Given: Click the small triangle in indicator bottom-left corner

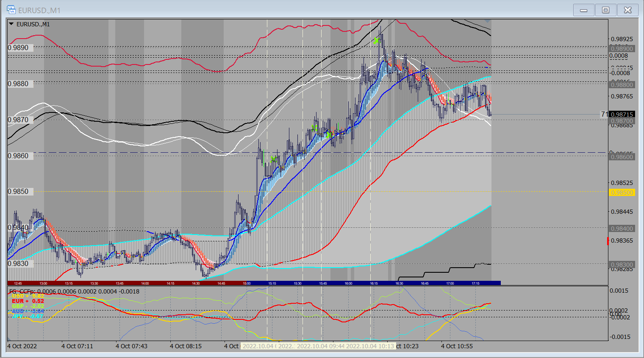Looking at the screenshot, I should (x=9, y=339).
